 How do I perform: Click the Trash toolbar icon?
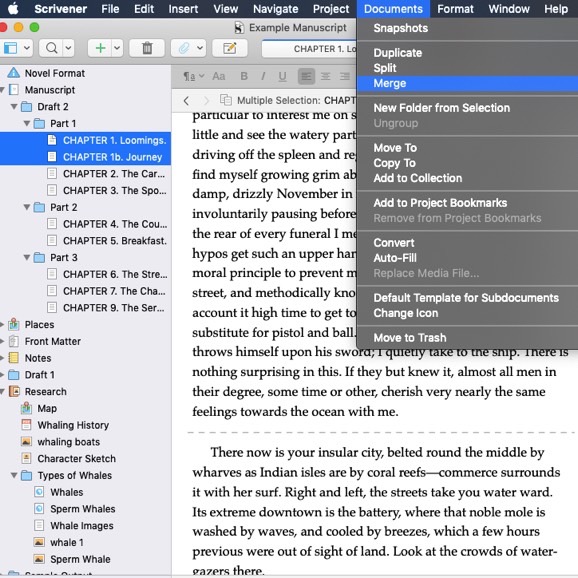147,48
